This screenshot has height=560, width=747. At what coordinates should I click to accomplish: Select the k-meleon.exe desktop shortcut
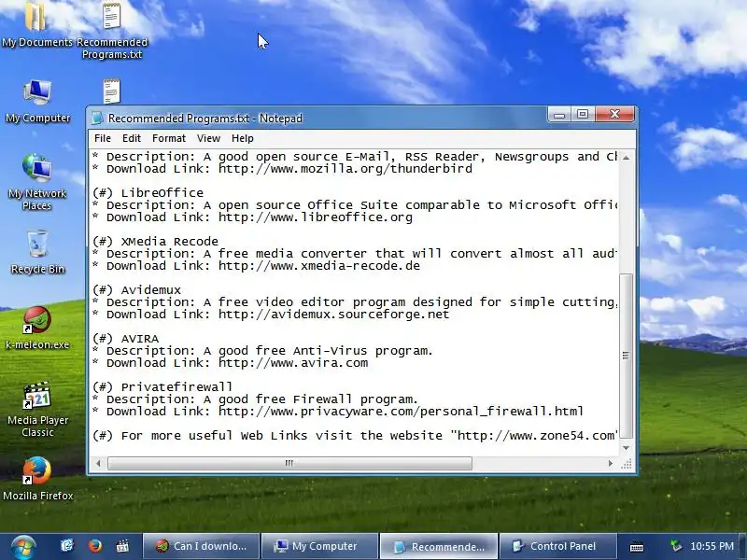[x=37, y=328]
